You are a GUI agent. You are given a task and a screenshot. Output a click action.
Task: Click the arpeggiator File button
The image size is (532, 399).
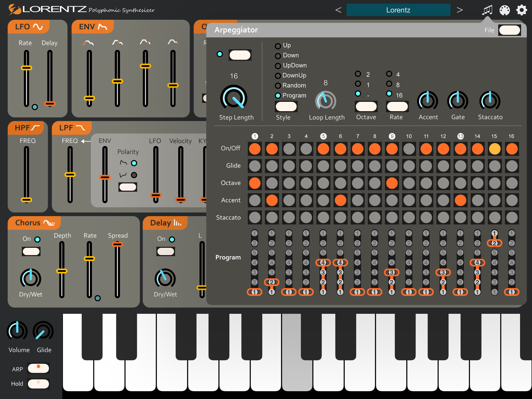pyautogui.click(x=509, y=30)
